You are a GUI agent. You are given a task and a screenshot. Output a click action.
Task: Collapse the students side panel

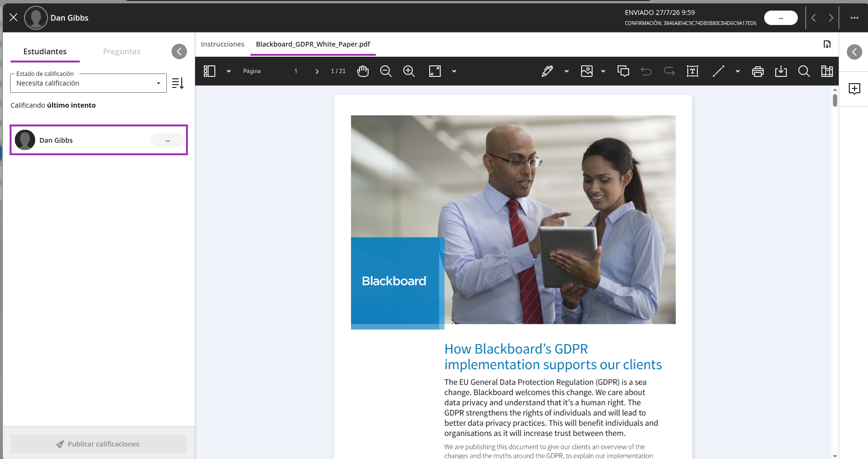point(179,51)
